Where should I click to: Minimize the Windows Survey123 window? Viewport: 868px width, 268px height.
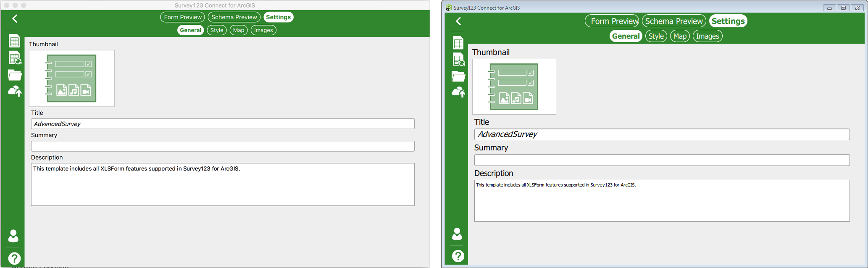(x=829, y=8)
